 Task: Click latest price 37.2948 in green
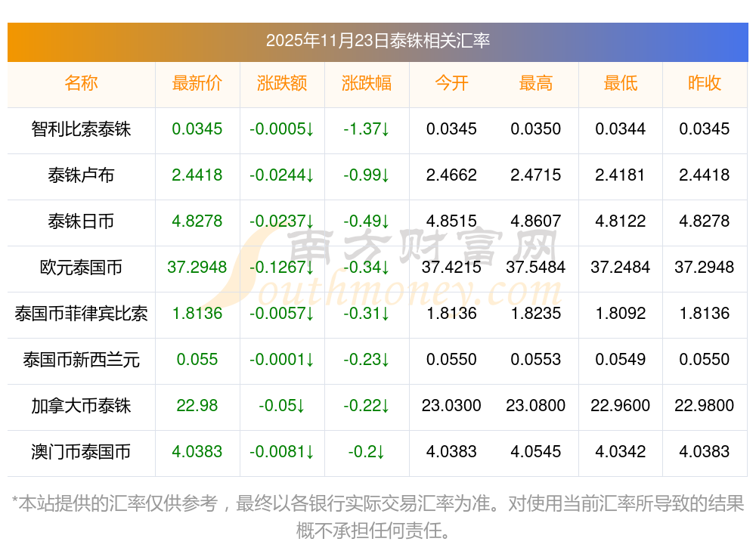197,267
